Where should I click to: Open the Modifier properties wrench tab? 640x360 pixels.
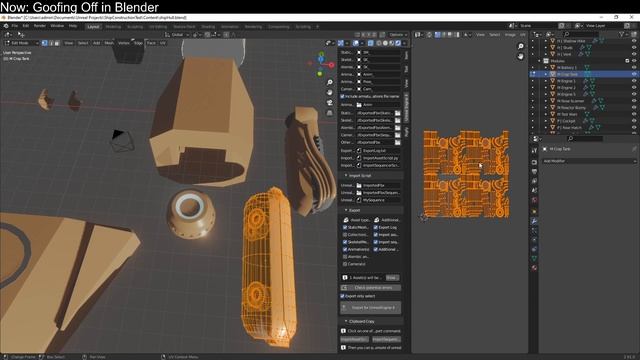(534, 221)
